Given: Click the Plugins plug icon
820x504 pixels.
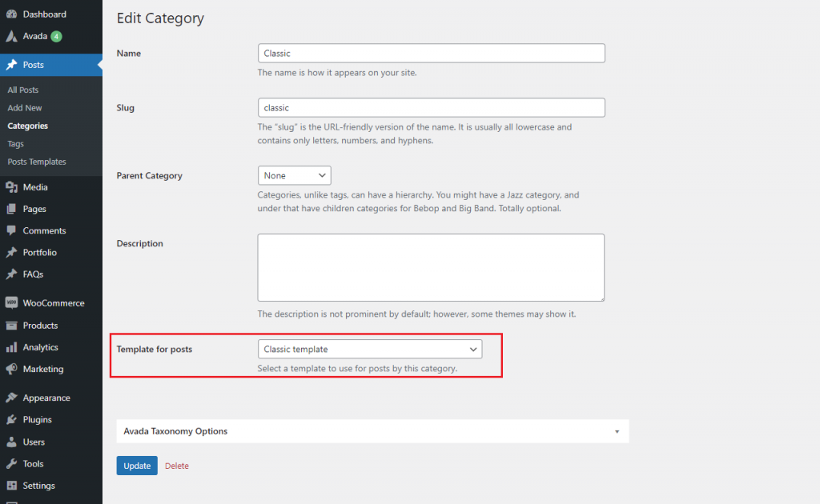Looking at the screenshot, I should click(x=11, y=419).
